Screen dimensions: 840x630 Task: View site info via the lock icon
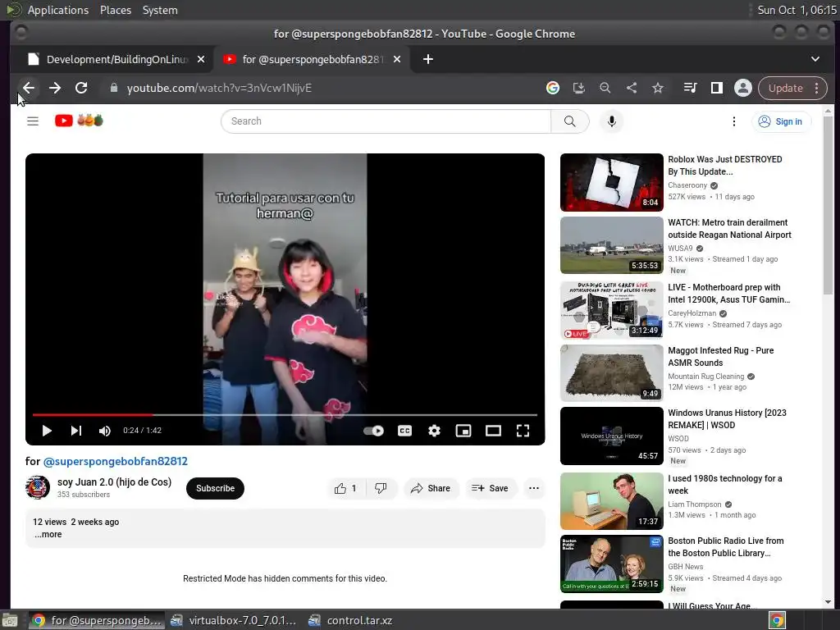(x=113, y=88)
